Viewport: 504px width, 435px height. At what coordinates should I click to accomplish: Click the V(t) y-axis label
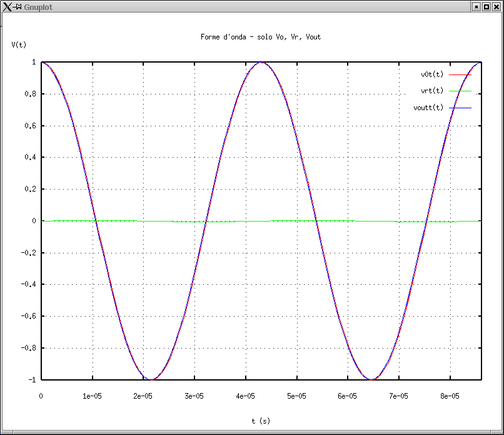(19, 45)
